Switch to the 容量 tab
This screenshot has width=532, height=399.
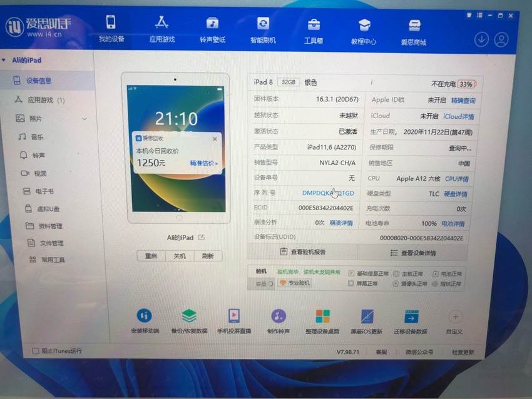pyautogui.click(x=261, y=283)
